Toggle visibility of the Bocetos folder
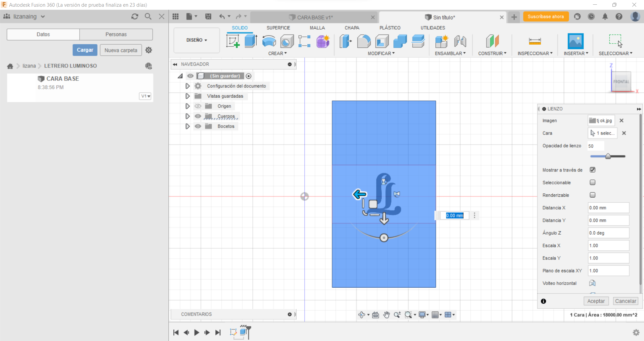 pos(198,126)
